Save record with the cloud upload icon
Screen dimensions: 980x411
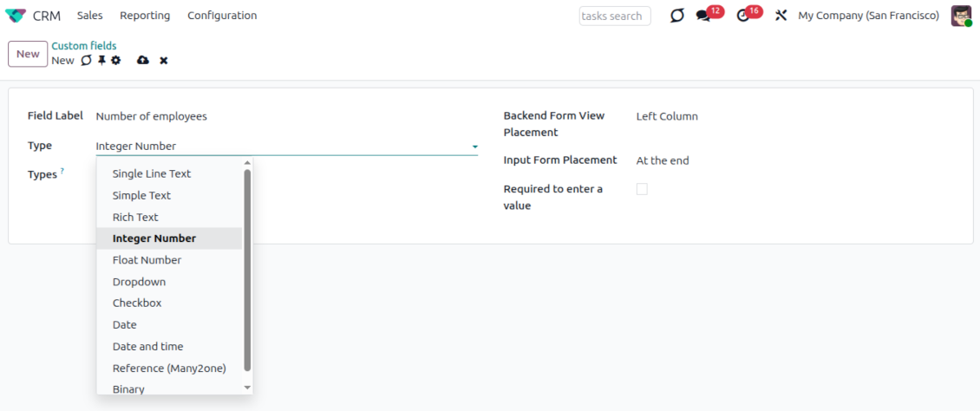point(143,61)
